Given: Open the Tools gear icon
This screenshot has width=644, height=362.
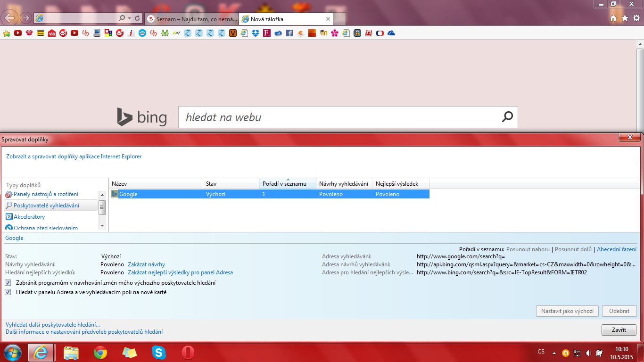Looking at the screenshot, I should 636,18.
